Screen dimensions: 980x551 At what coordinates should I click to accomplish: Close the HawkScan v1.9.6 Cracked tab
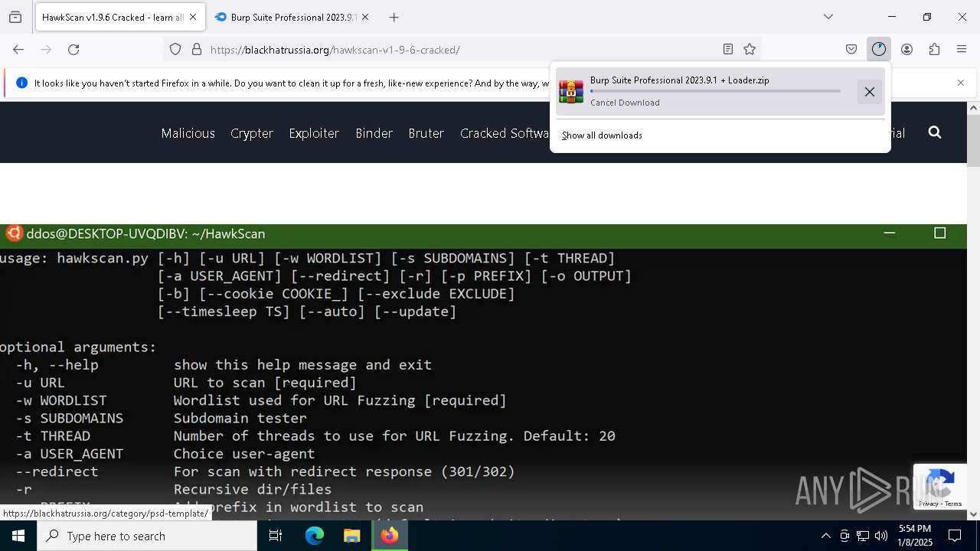pos(193,17)
